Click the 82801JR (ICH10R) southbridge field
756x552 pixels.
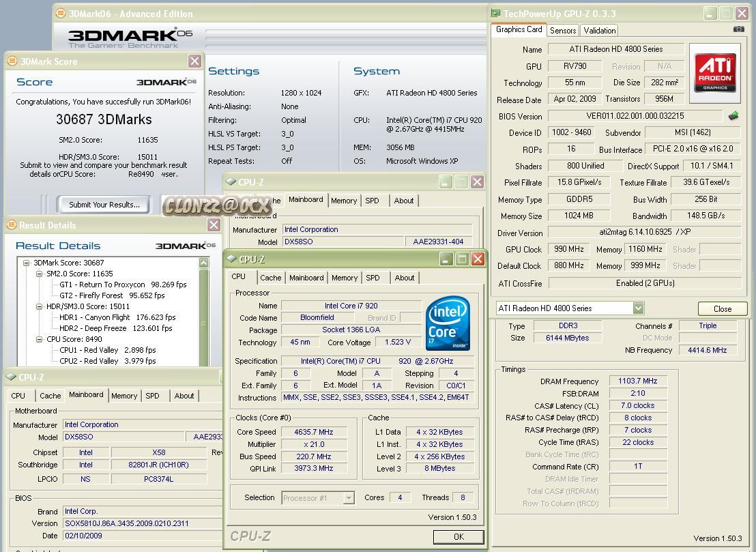click(158, 465)
